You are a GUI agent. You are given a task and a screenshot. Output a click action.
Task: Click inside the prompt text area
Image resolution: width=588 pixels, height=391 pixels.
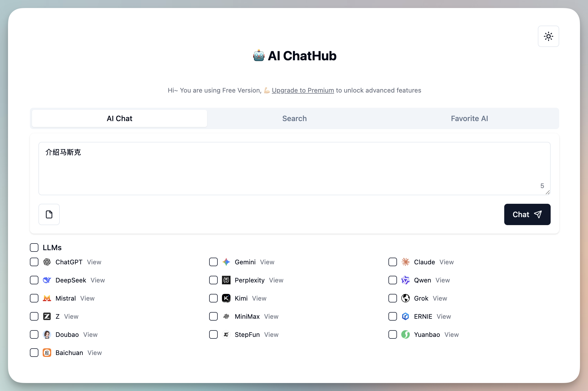tap(294, 169)
